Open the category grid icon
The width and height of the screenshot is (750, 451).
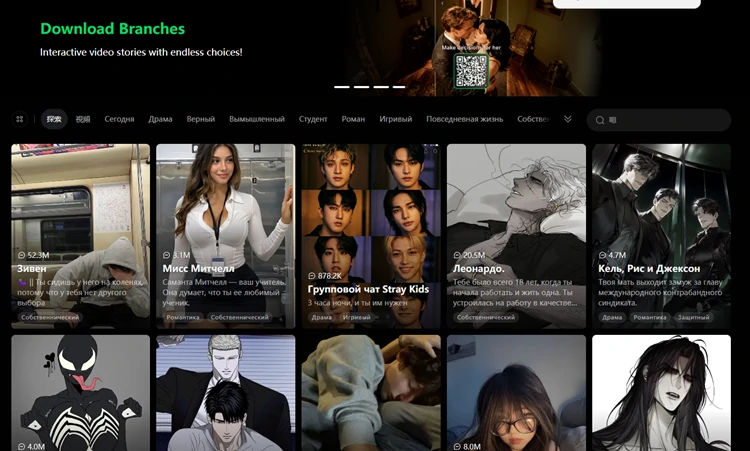20,119
